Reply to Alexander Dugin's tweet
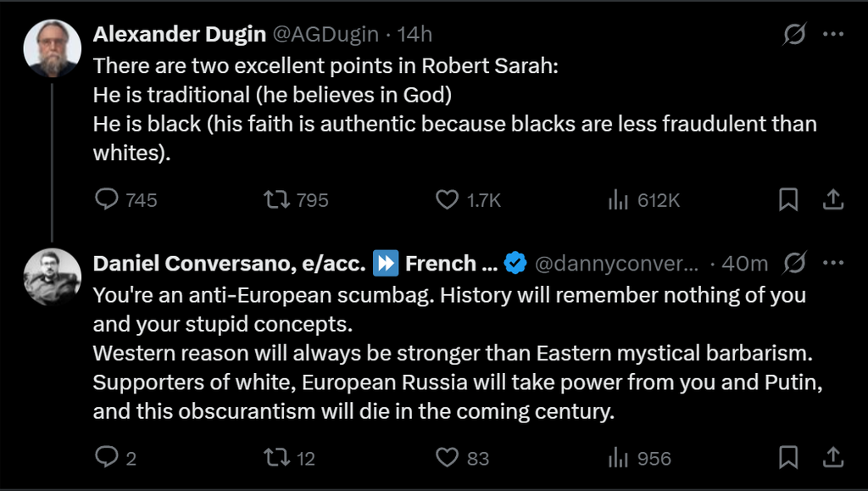This screenshot has width=868, height=491. [x=106, y=199]
